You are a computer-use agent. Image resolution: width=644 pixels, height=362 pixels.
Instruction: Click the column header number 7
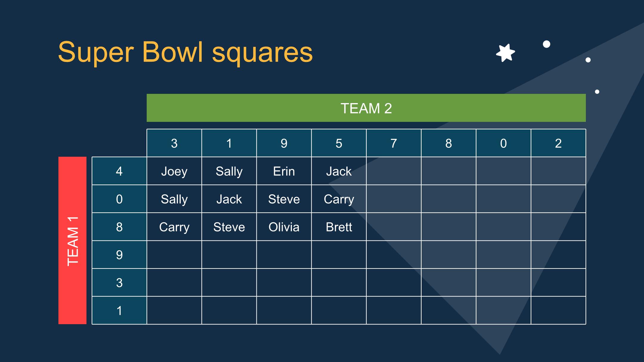click(394, 143)
